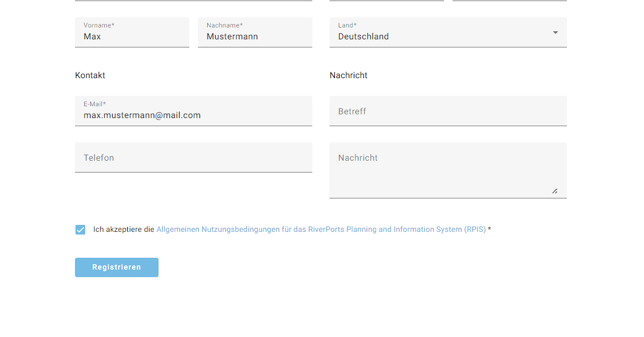Focus the Telefon input field
This screenshot has width=644, height=337.
coord(194,157)
